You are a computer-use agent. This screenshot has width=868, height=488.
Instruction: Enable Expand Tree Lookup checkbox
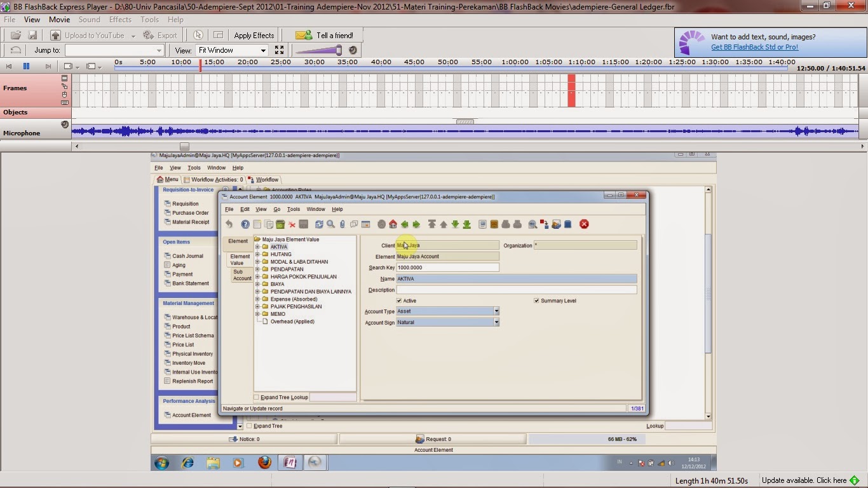[257, 397]
